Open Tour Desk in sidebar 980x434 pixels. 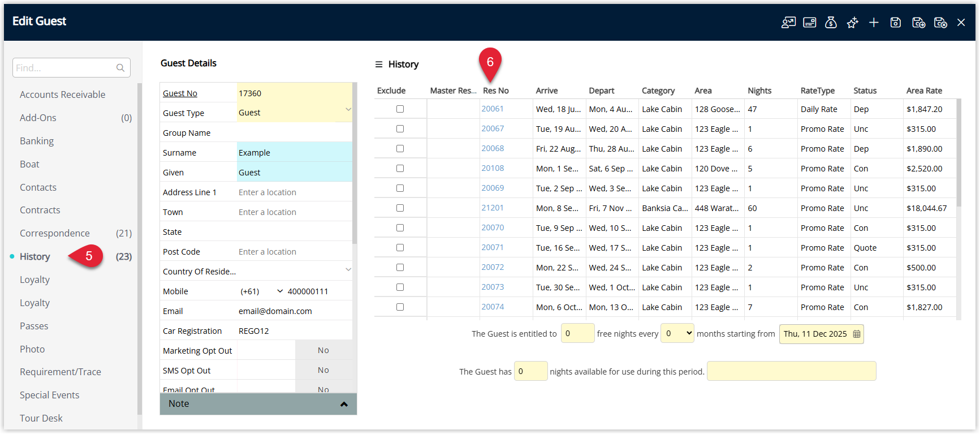[x=41, y=418]
